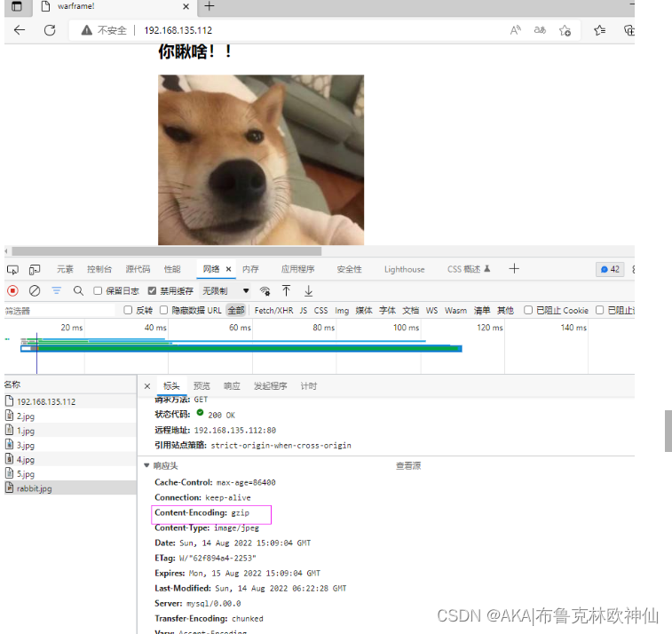Export HAR file with down arrow
Screen dimensions: 672x634
309,291
